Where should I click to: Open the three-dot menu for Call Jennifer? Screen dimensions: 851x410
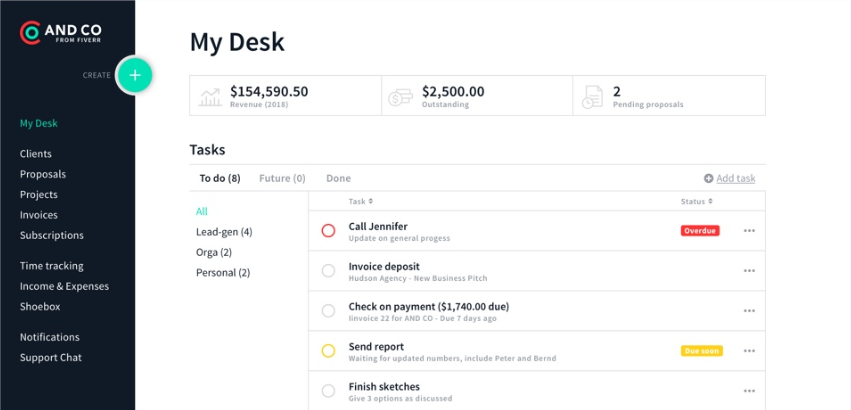click(749, 231)
